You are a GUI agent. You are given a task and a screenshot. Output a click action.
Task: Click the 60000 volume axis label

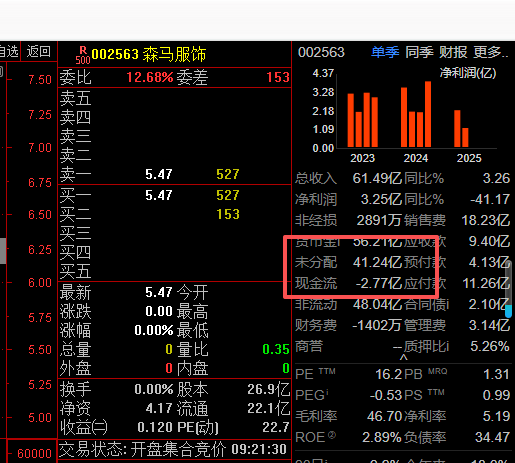(x=34, y=454)
